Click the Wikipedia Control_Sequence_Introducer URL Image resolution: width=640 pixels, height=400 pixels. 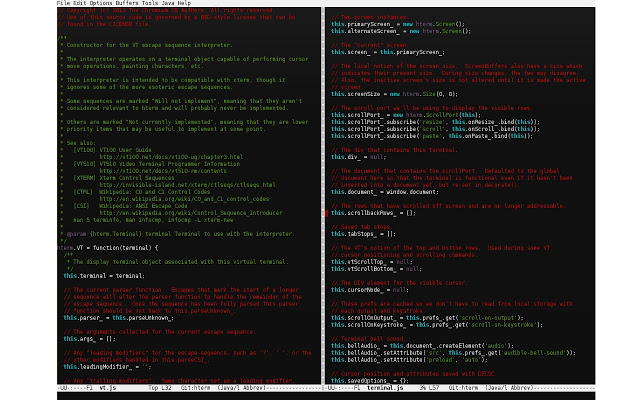[191, 213]
